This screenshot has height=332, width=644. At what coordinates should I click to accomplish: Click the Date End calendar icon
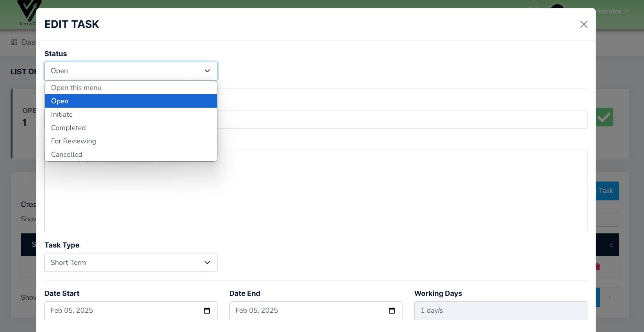click(392, 311)
